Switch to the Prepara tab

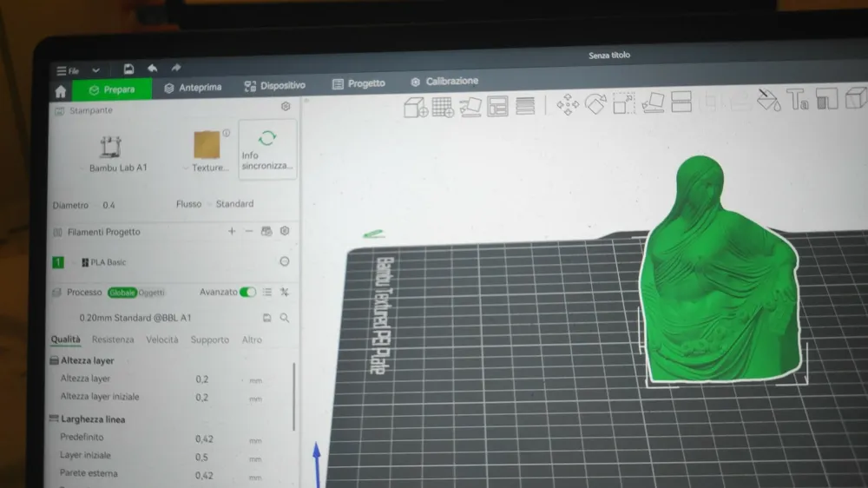click(x=112, y=89)
